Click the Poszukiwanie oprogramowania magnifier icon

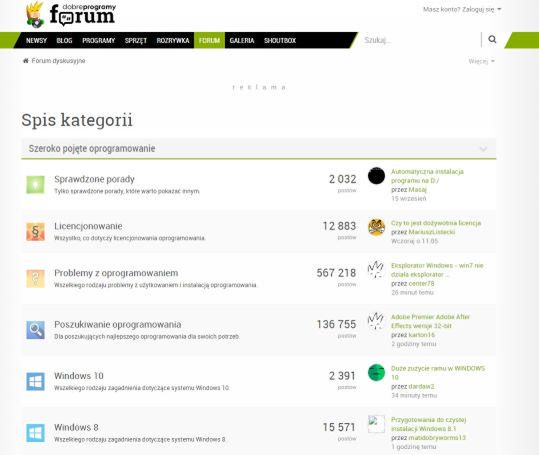coord(35,330)
